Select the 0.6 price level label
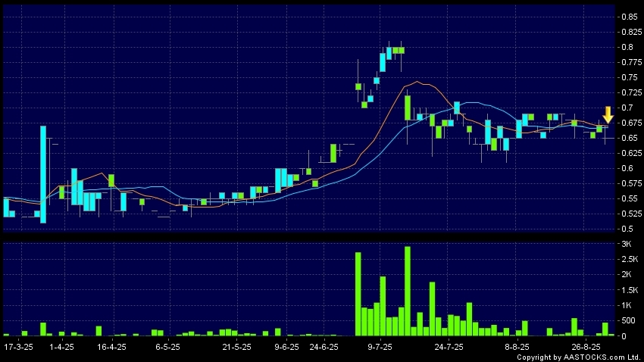Viewport: 644px width, 362px height. 627,169
